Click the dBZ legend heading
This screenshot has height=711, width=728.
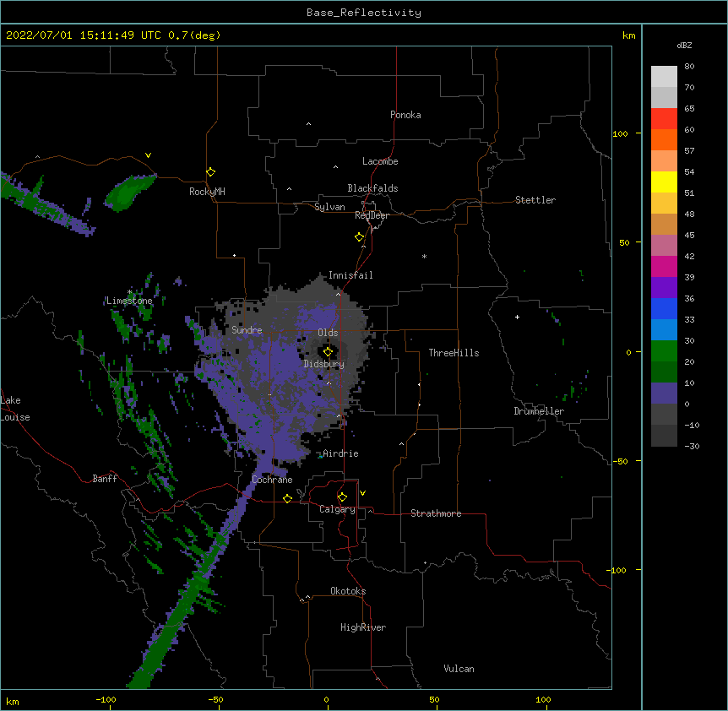684,45
